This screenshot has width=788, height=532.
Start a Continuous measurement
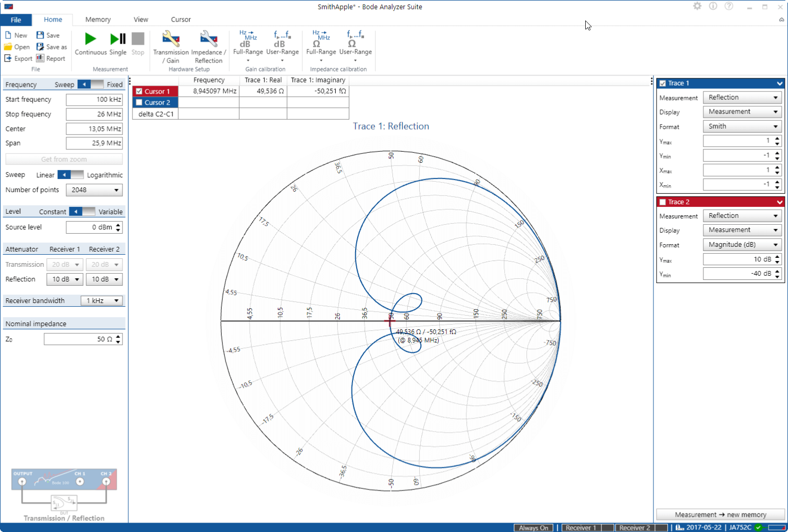coord(90,44)
